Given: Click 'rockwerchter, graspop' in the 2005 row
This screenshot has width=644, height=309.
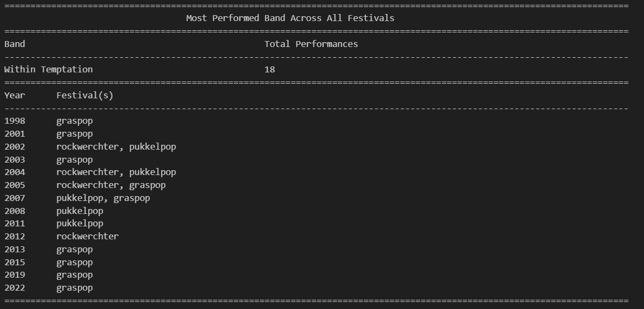Looking at the screenshot, I should [x=111, y=185].
